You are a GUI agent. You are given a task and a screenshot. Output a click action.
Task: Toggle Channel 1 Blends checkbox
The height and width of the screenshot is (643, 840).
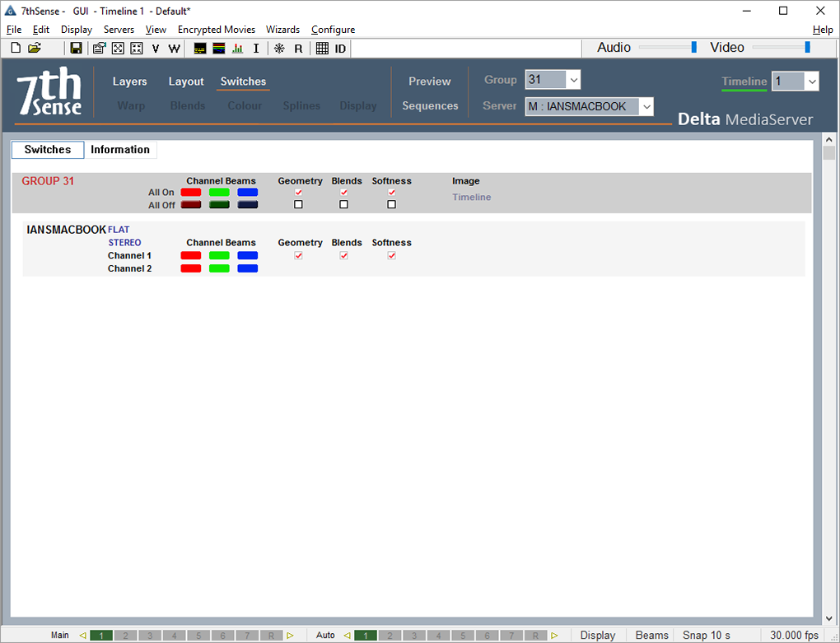344,255
